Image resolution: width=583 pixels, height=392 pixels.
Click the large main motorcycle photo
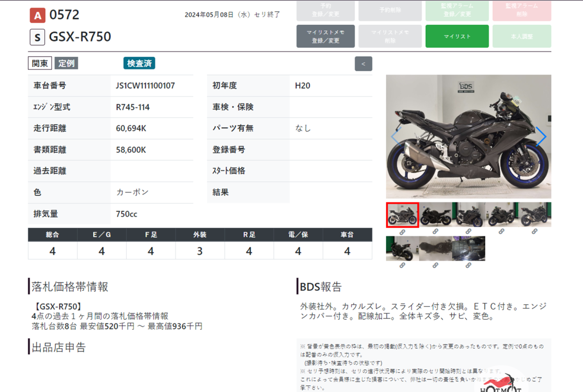tap(469, 136)
